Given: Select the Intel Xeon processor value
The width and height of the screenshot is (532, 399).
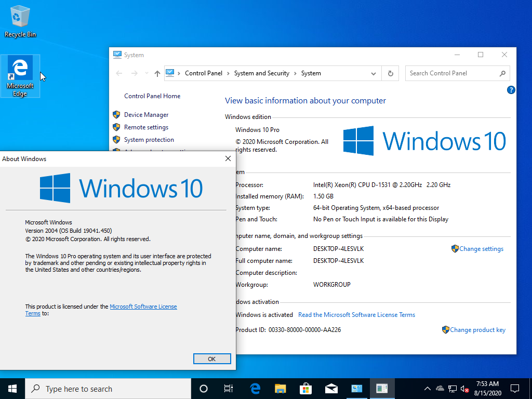Looking at the screenshot, I should (382, 185).
